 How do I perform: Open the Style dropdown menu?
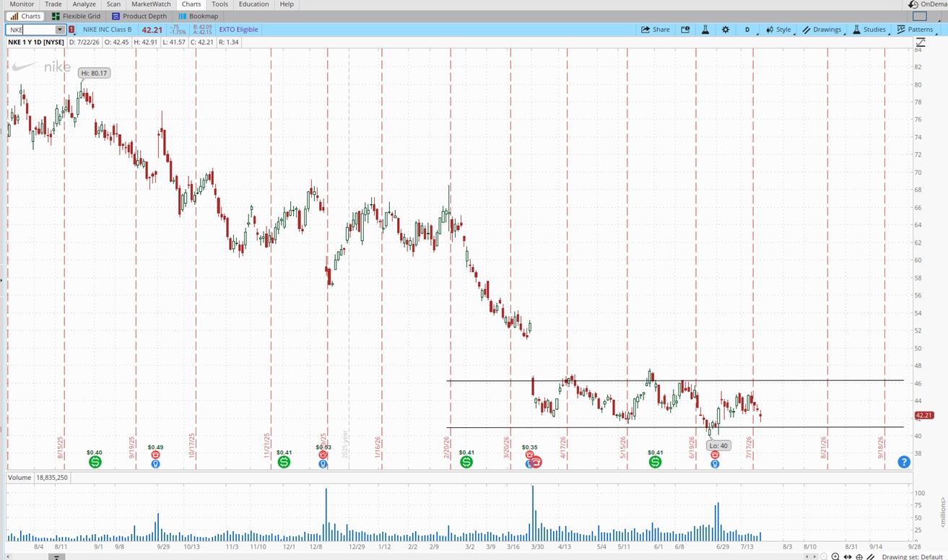coord(779,30)
